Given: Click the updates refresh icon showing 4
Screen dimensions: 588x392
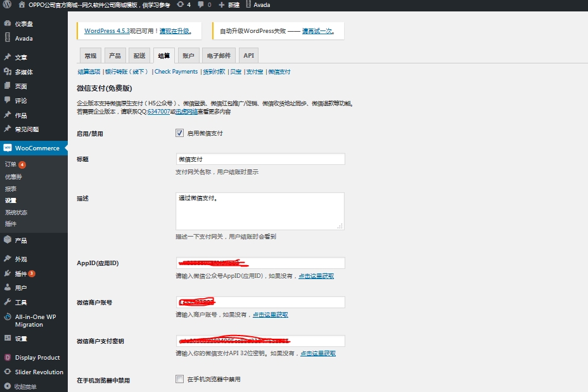Looking at the screenshot, I should [x=181, y=4].
